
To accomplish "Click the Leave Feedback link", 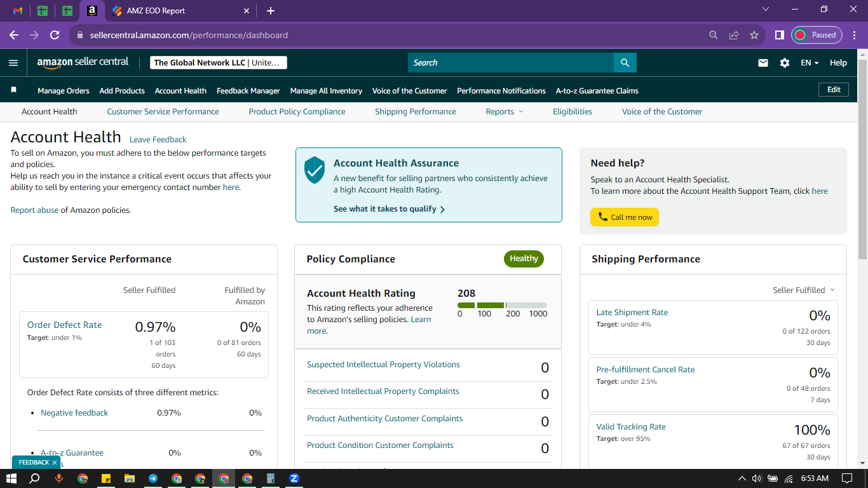I will pyautogui.click(x=158, y=140).
